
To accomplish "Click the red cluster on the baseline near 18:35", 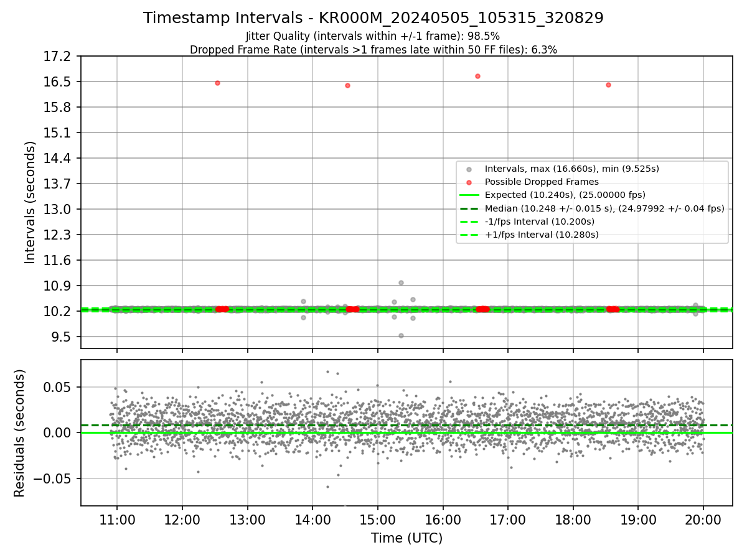I will tap(613, 309).
